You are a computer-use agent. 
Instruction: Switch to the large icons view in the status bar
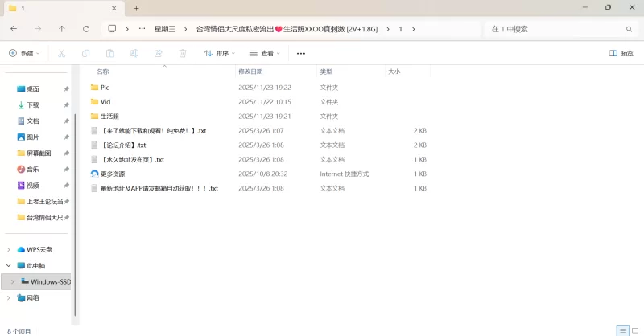coord(634,330)
